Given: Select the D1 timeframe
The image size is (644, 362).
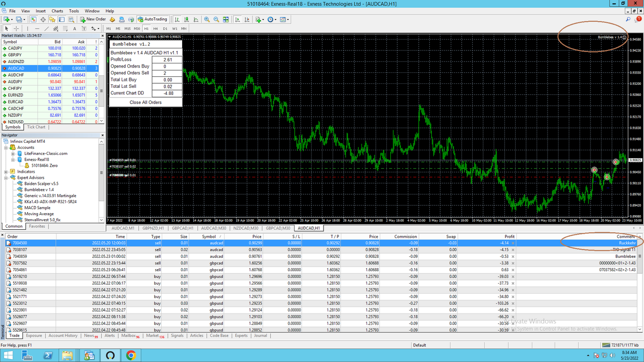Looking at the screenshot, I should point(165,28).
